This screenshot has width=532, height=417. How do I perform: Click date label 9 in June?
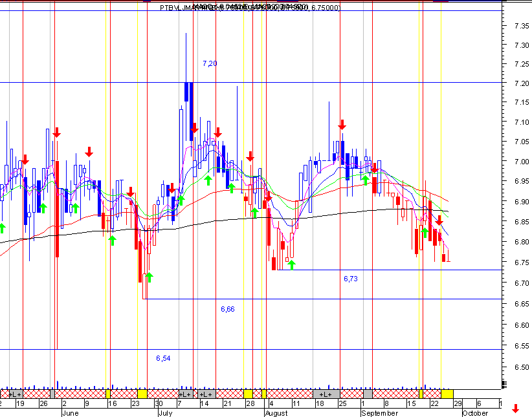pos(87,403)
